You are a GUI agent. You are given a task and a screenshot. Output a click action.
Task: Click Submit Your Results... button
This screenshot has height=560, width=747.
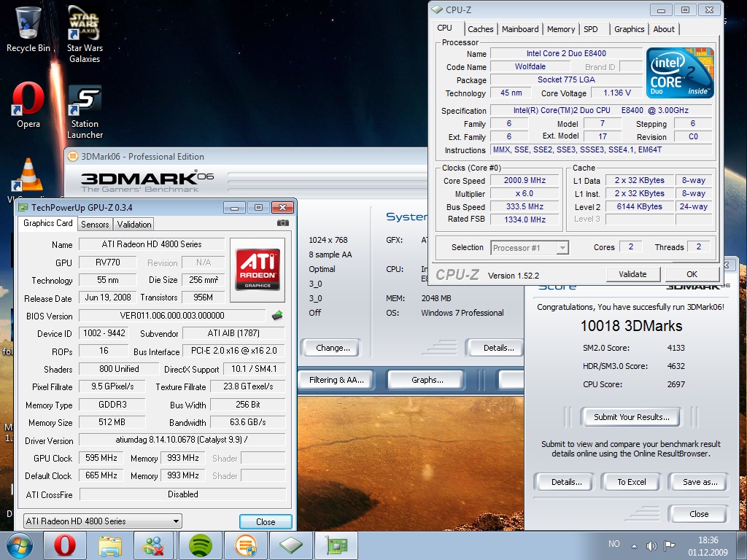[x=631, y=417]
